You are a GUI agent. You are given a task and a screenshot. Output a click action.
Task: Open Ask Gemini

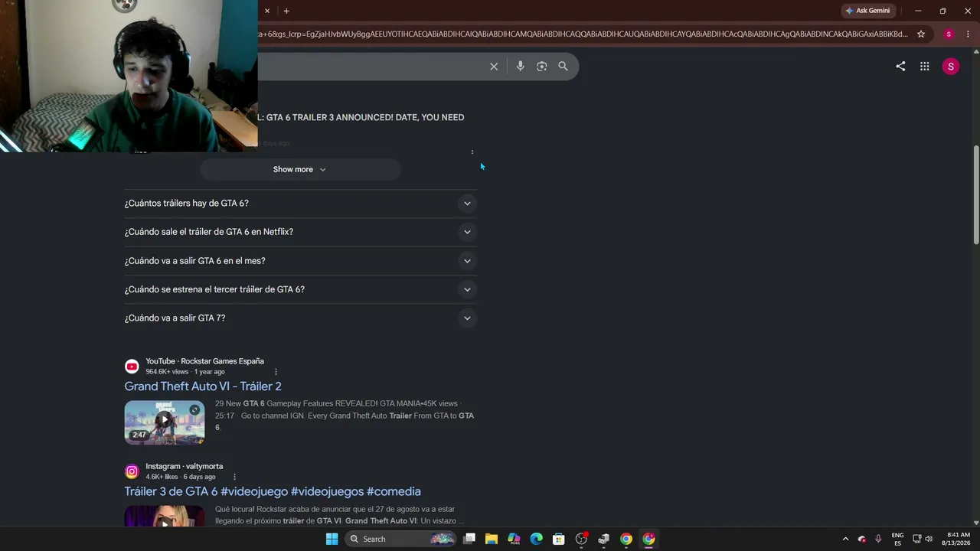867,11
